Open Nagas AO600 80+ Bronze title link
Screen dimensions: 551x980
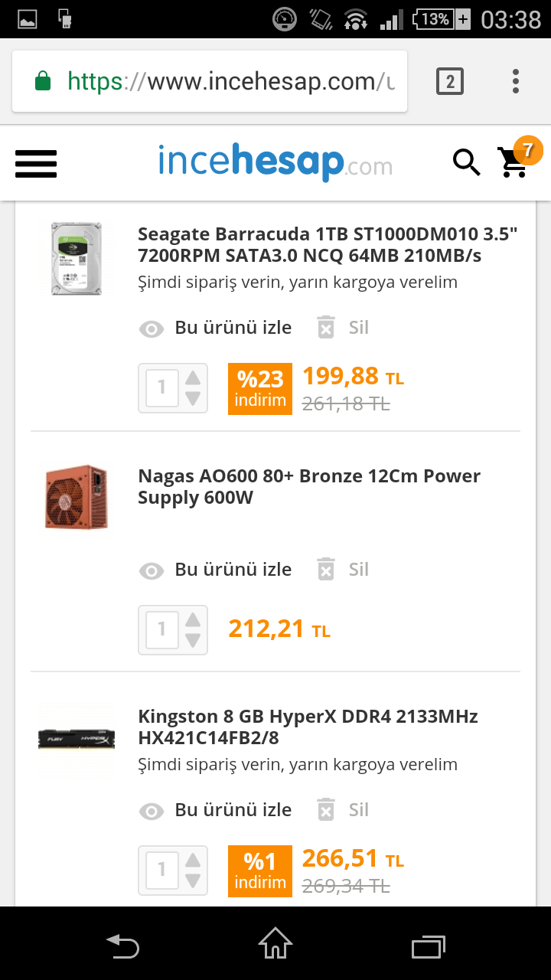(x=309, y=486)
